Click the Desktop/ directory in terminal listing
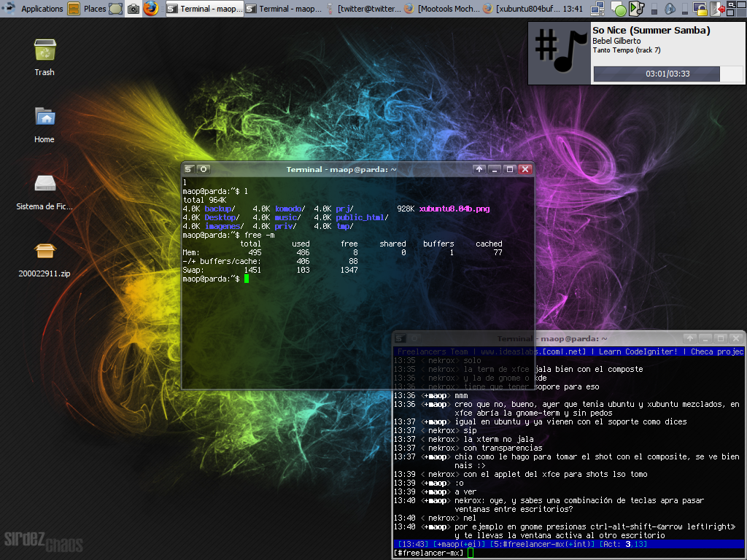The height and width of the screenshot is (560, 747). pos(222,217)
